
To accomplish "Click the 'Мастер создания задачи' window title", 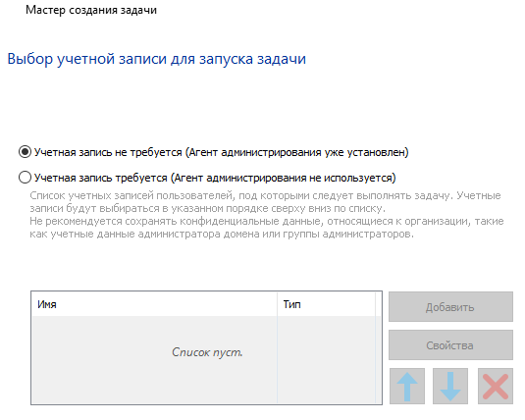I will click(91, 10).
